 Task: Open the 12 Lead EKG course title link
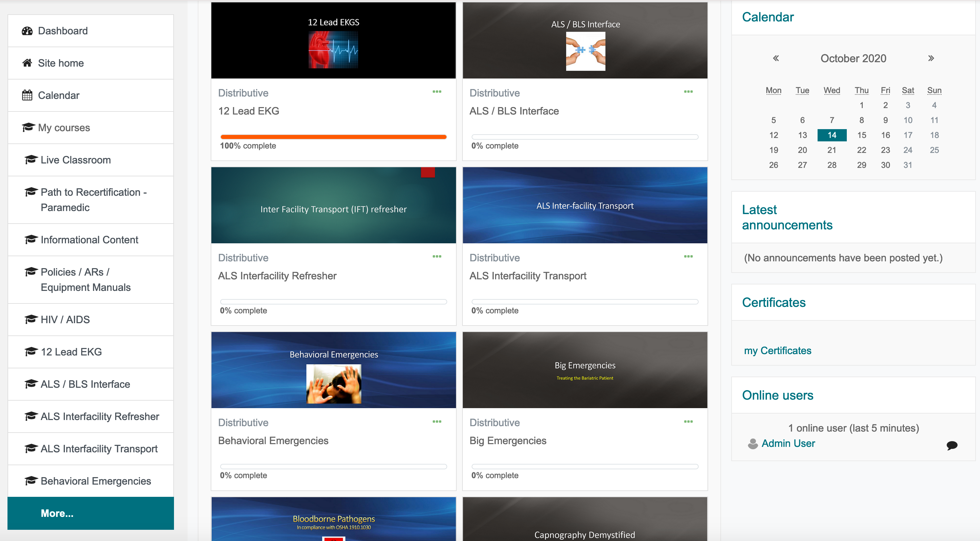(x=248, y=111)
